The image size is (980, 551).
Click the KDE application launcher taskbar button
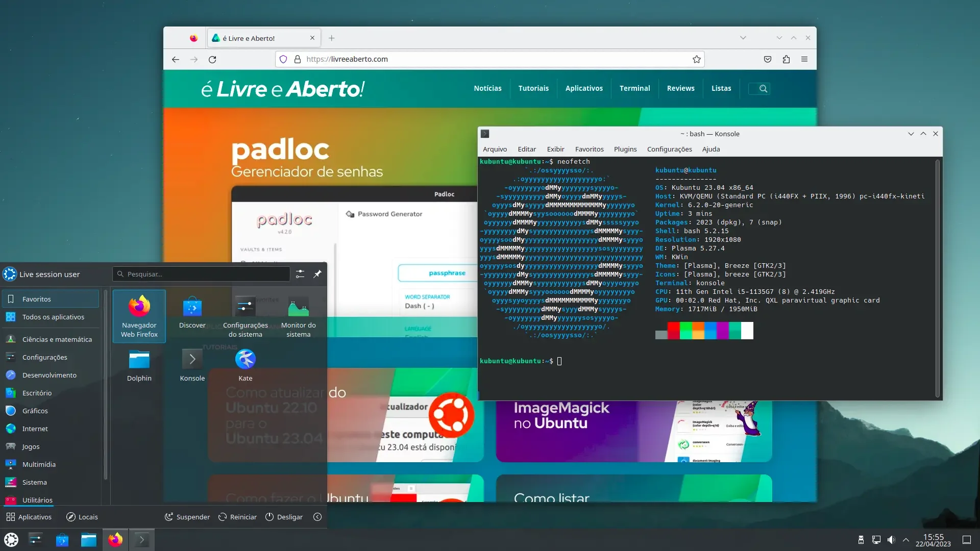pyautogui.click(x=11, y=539)
